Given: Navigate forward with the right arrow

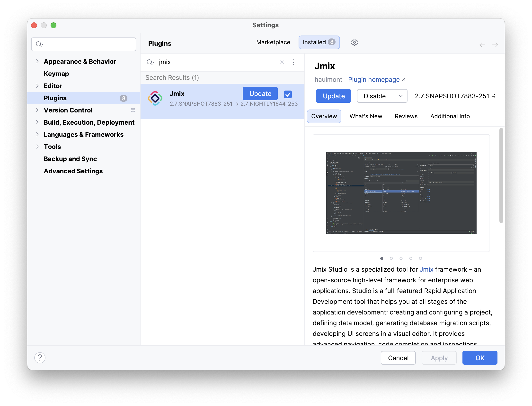Looking at the screenshot, I should click(x=495, y=45).
